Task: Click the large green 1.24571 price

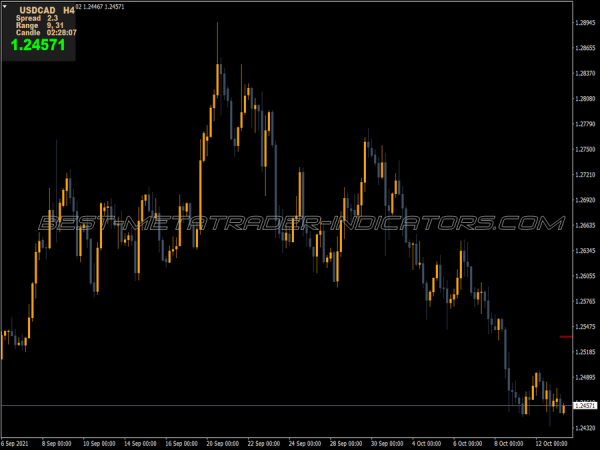Action: click(39, 45)
